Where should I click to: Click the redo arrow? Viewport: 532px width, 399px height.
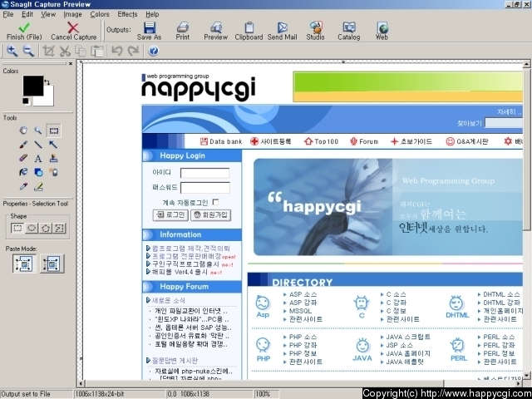coord(133,51)
